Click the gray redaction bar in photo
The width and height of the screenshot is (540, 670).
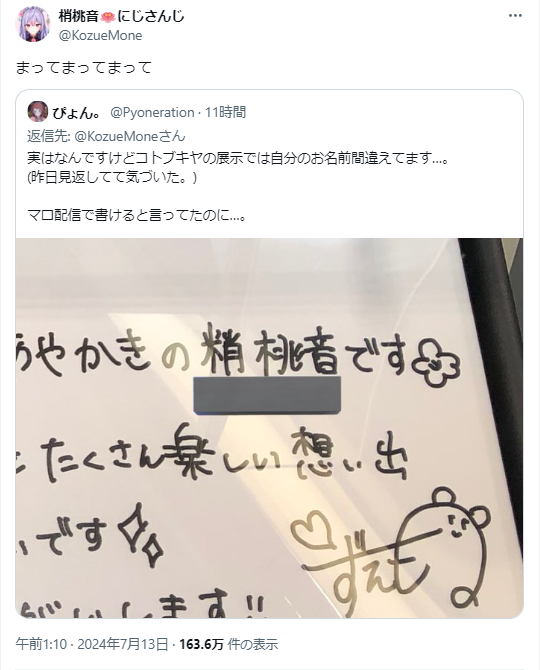tap(267, 395)
